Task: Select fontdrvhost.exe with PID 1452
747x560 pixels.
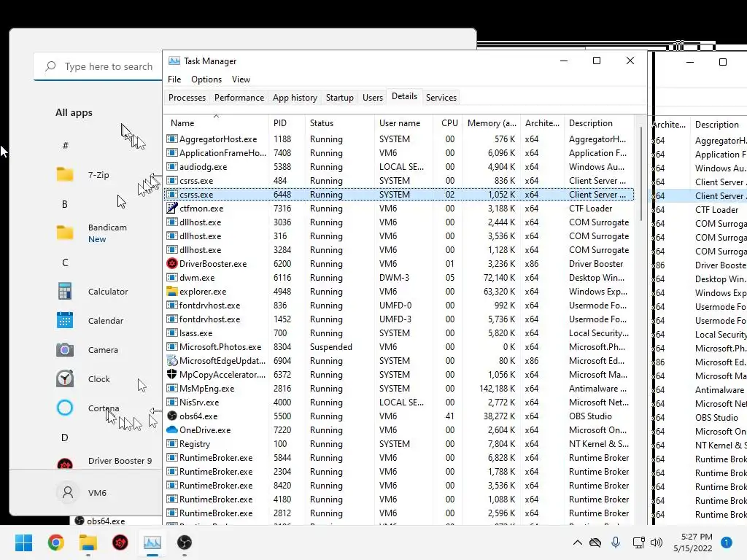Action: (x=399, y=319)
